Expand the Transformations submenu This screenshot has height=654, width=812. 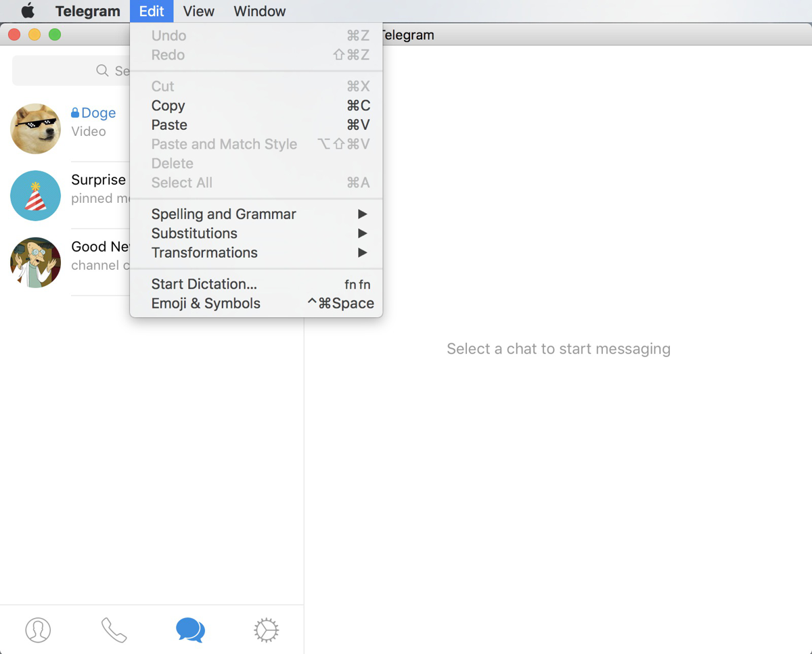(256, 253)
